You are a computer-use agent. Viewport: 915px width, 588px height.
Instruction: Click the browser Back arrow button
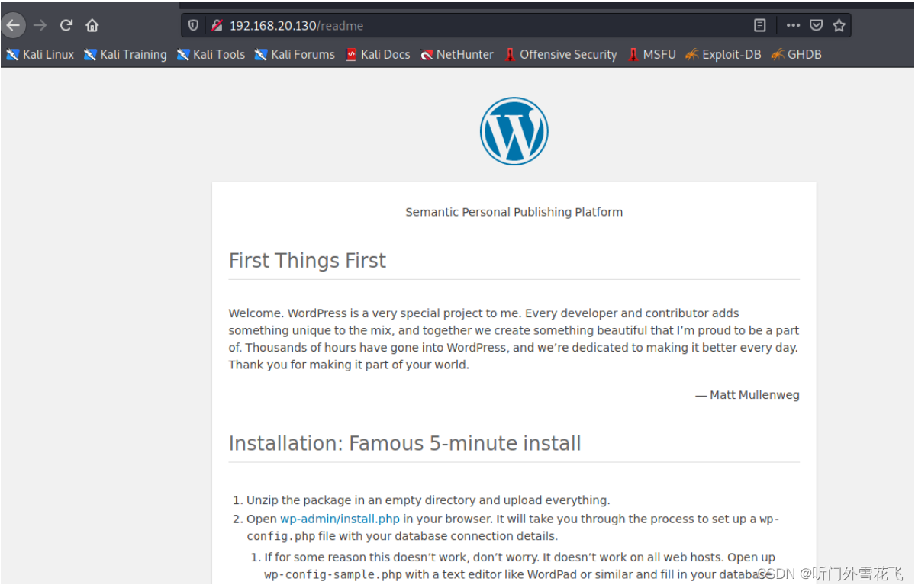click(x=13, y=25)
